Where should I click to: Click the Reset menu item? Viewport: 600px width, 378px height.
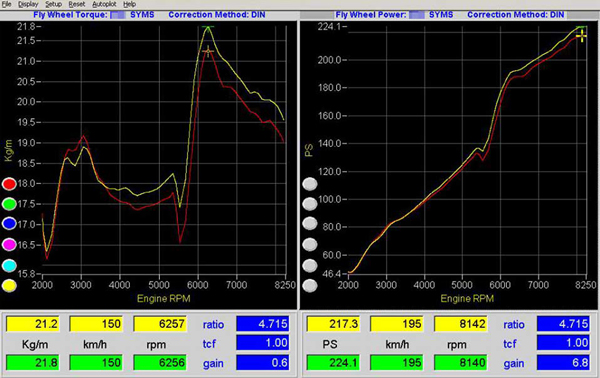click(x=77, y=4)
